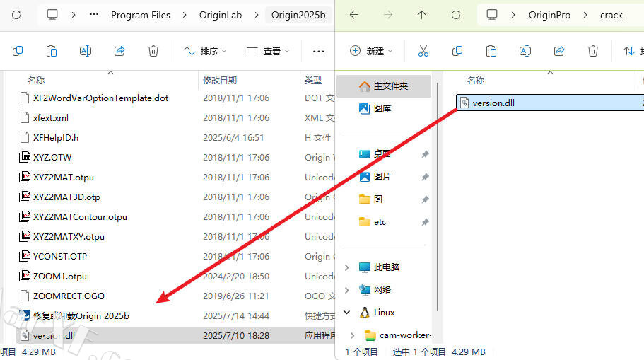Viewport: 644px width, 360px height.
Task: Open 图片 pinned folder
Action: [384, 177]
